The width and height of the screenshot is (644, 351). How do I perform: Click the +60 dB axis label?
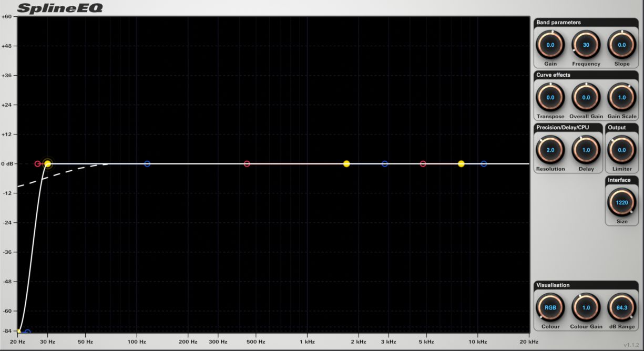tap(7, 17)
